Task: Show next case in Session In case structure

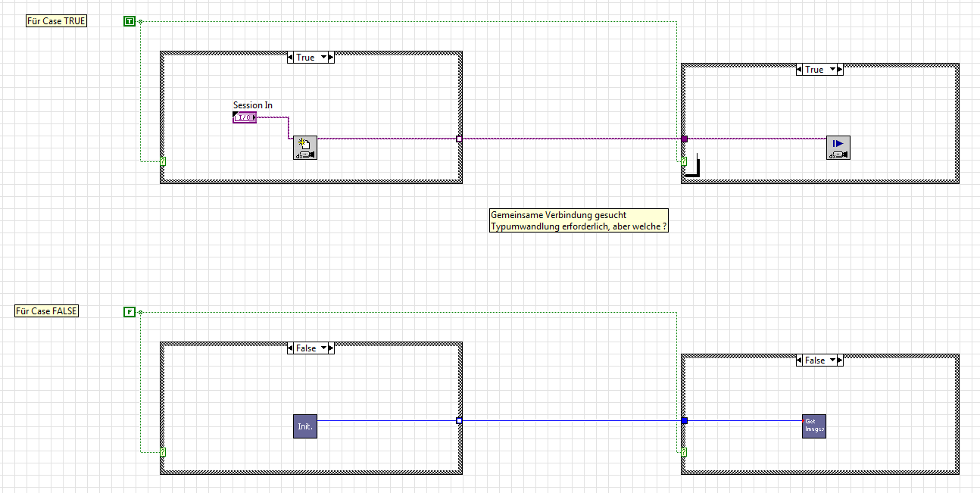Action: (332, 58)
